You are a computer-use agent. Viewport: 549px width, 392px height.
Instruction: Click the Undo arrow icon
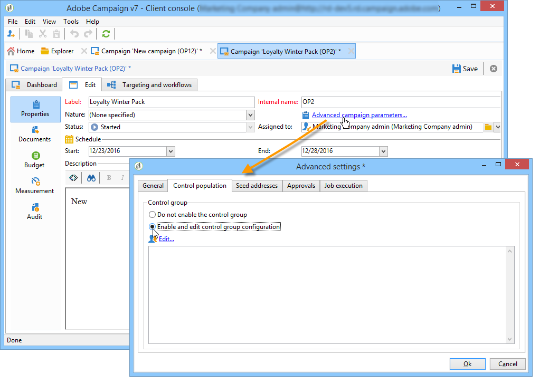click(74, 34)
